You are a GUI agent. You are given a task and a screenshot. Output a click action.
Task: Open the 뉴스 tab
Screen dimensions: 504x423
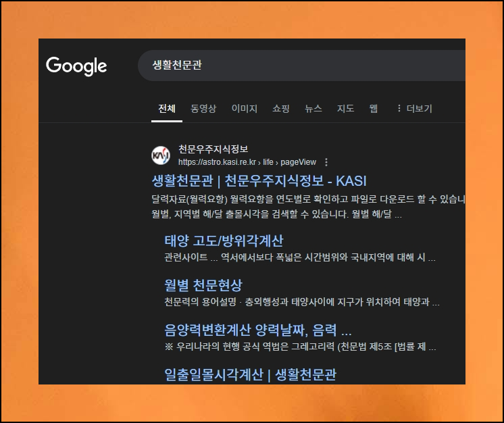[313, 109]
